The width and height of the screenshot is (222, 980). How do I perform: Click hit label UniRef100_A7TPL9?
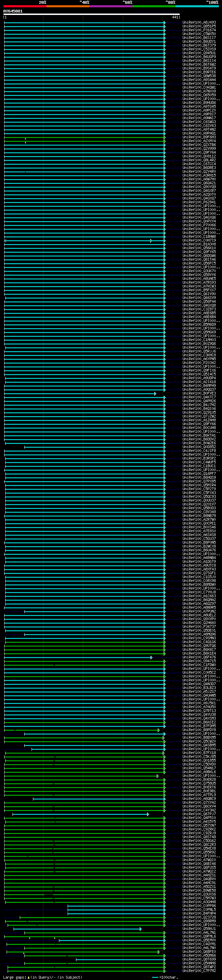[x=199, y=795]
